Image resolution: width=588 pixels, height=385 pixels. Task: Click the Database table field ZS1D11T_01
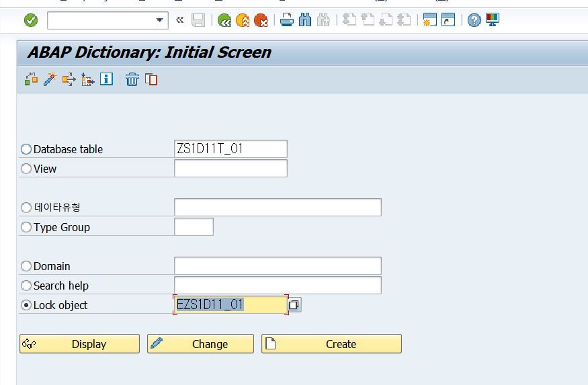[230, 149]
